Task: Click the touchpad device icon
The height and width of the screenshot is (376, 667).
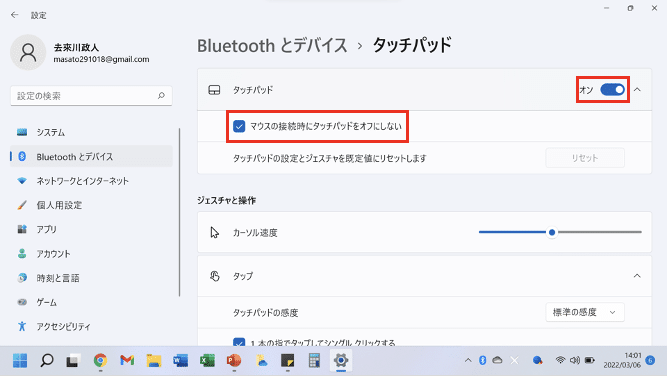Action: tap(214, 90)
